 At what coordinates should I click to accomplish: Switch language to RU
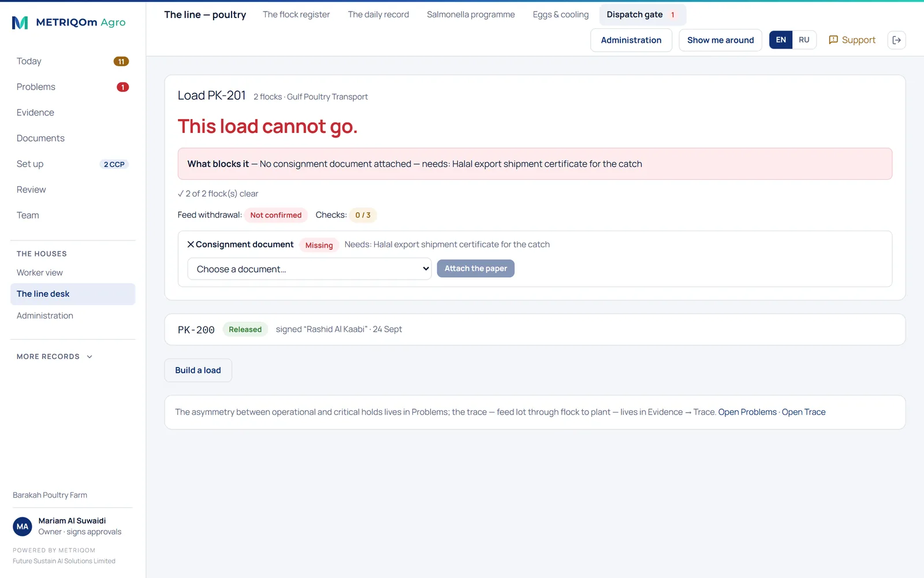(x=804, y=40)
